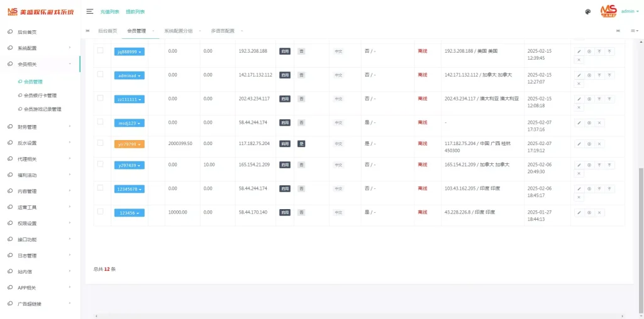Switch to the 系统配置分组 tab

pyautogui.click(x=179, y=31)
